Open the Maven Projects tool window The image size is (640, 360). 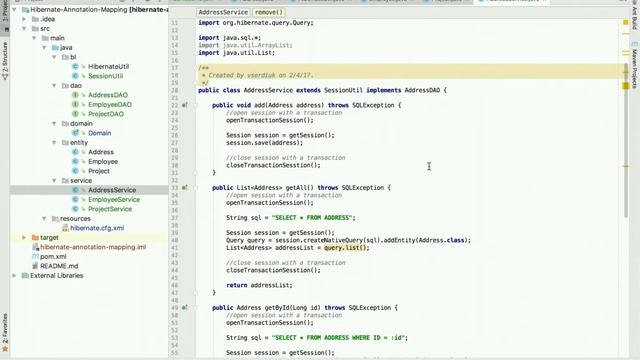pyautogui.click(x=634, y=65)
